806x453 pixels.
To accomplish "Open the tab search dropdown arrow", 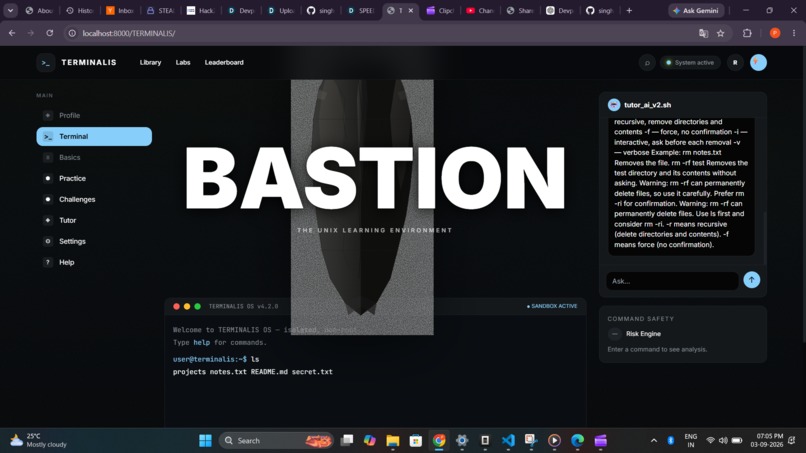I will tap(10, 10).
